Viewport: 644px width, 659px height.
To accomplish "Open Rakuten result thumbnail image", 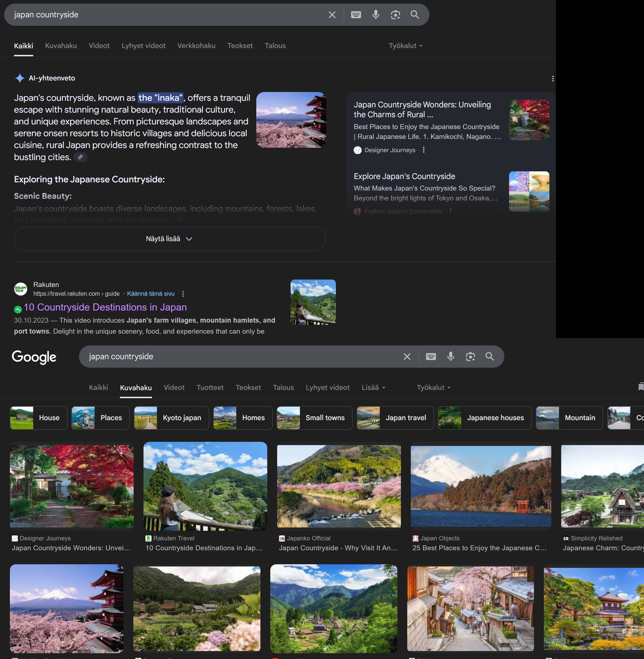I will pyautogui.click(x=313, y=302).
